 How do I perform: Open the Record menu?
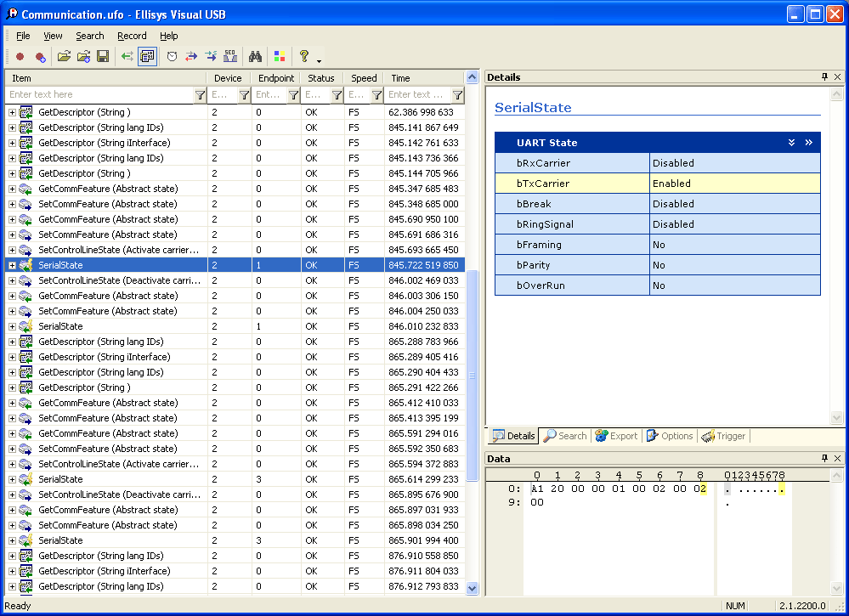pyautogui.click(x=132, y=36)
